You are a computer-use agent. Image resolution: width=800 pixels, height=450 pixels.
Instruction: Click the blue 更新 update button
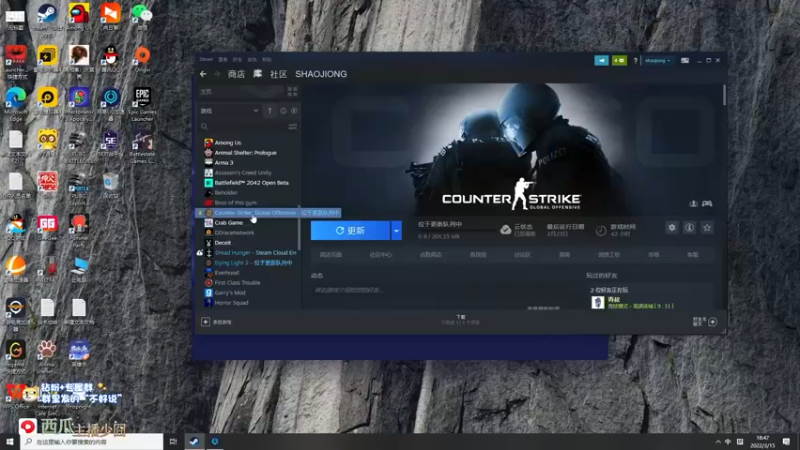point(350,231)
